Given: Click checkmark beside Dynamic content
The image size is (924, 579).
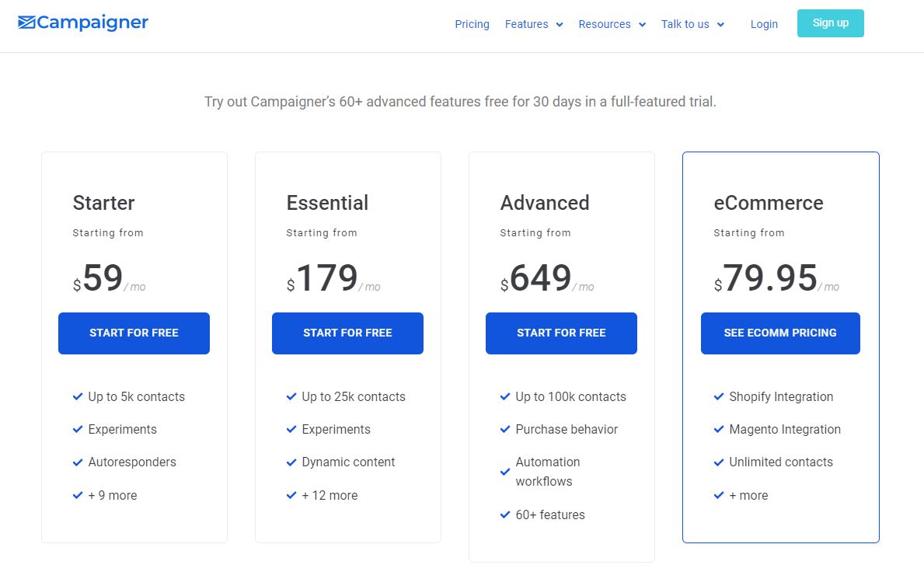Looking at the screenshot, I should point(291,462).
